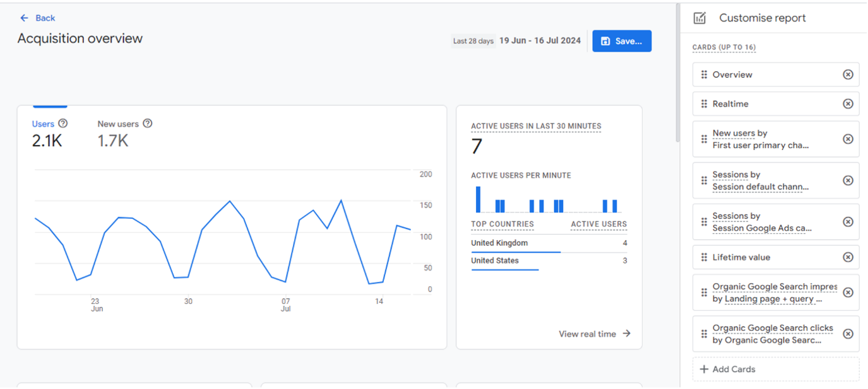Click the Realtime card label
This screenshot has width=868, height=389.
pyautogui.click(x=730, y=103)
